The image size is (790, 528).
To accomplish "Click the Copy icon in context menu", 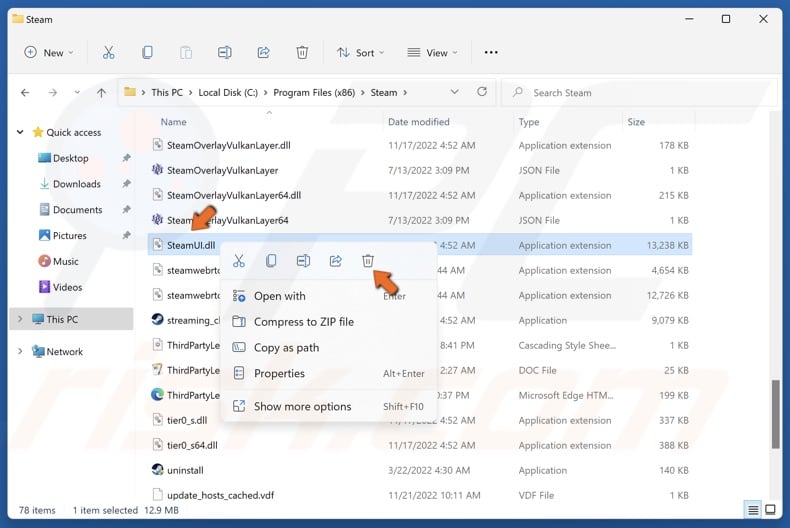I will [x=271, y=261].
